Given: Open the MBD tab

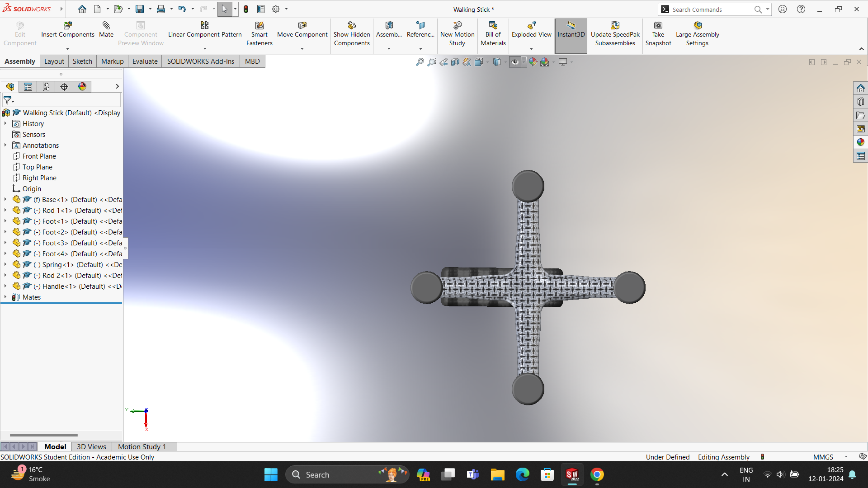Looking at the screenshot, I should pyautogui.click(x=252, y=61).
